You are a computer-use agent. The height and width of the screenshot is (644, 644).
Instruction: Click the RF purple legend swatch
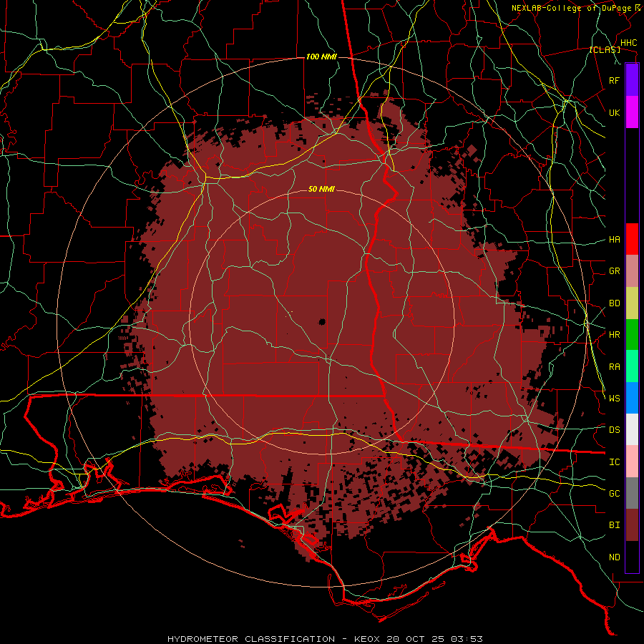632,80
